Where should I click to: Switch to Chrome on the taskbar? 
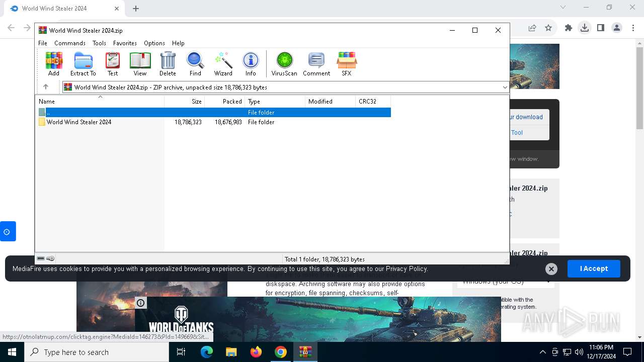click(281, 352)
